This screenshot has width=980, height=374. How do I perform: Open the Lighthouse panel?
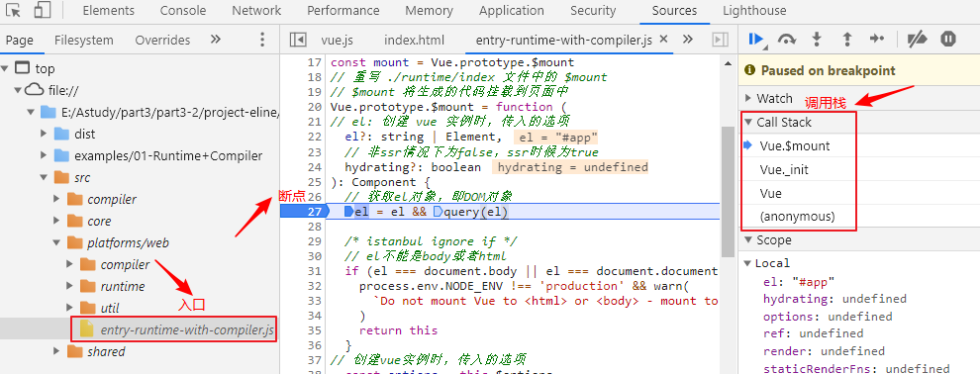[754, 11]
